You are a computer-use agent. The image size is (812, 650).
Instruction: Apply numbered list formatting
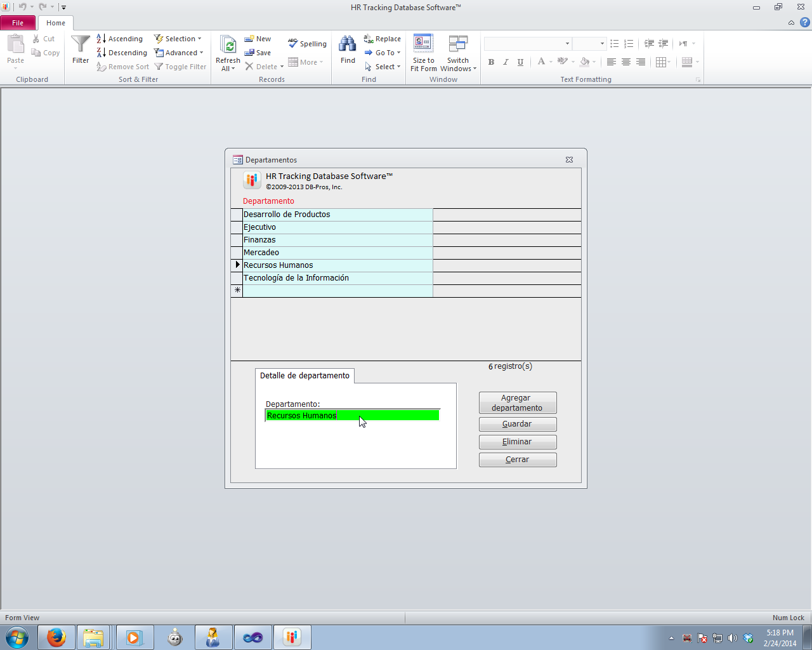[629, 44]
